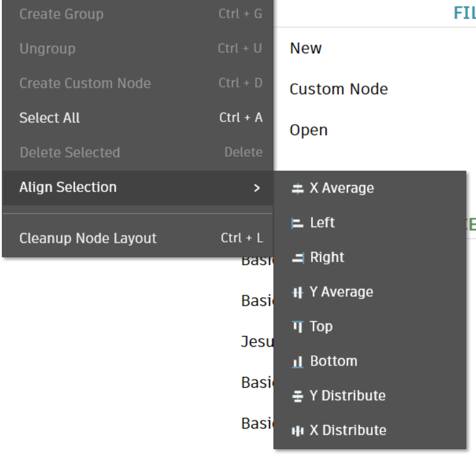Click the X Average alignment icon
Viewport: 476px width, 455px height.
298,188
